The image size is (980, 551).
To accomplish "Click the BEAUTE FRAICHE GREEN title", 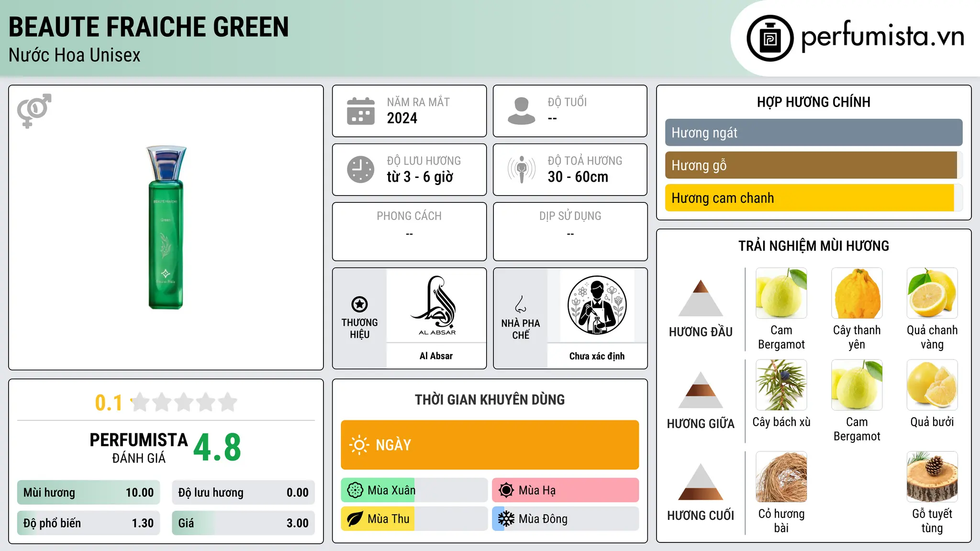I will (149, 27).
